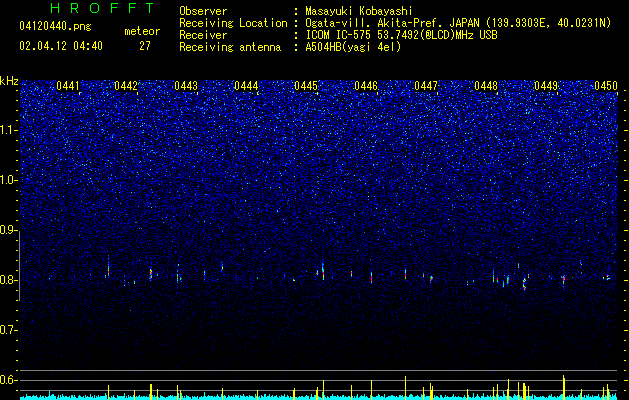Click the date stamp 02.04.12 04:40
Screen dimensions: 629x400
[x=61, y=46]
